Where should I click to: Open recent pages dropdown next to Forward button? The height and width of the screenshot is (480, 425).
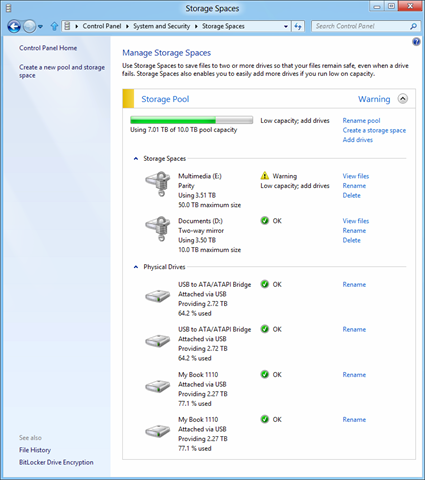[x=40, y=26]
